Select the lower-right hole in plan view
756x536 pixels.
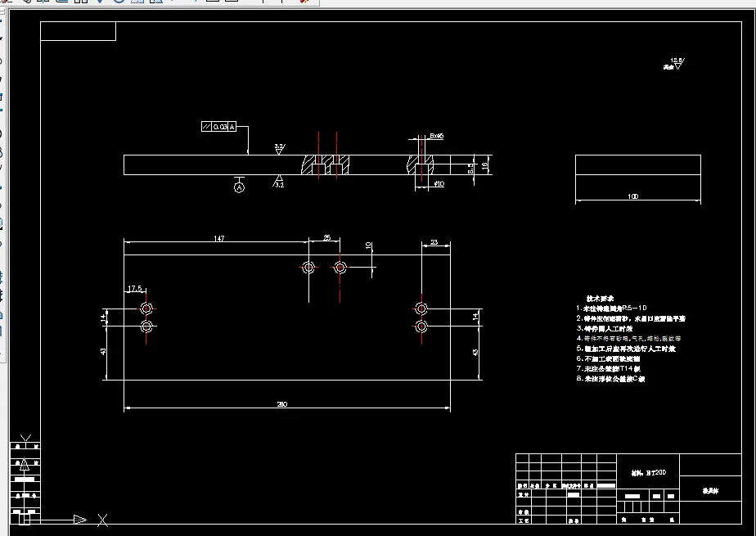(421, 327)
